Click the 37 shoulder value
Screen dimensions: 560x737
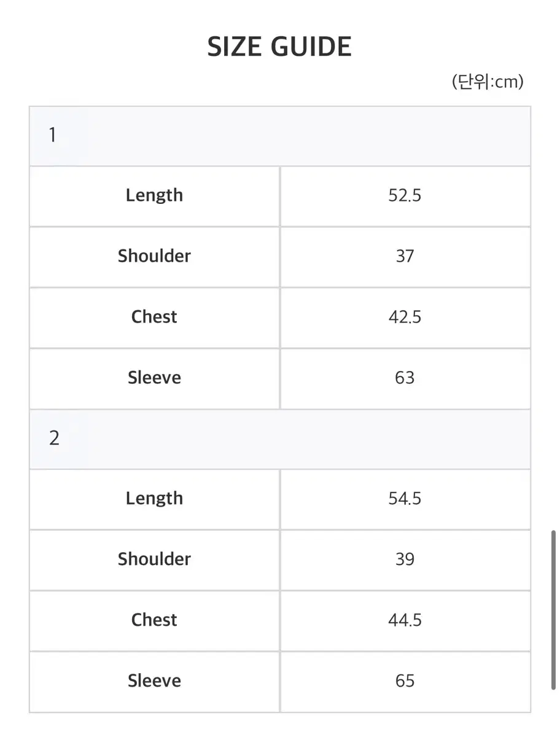click(405, 256)
